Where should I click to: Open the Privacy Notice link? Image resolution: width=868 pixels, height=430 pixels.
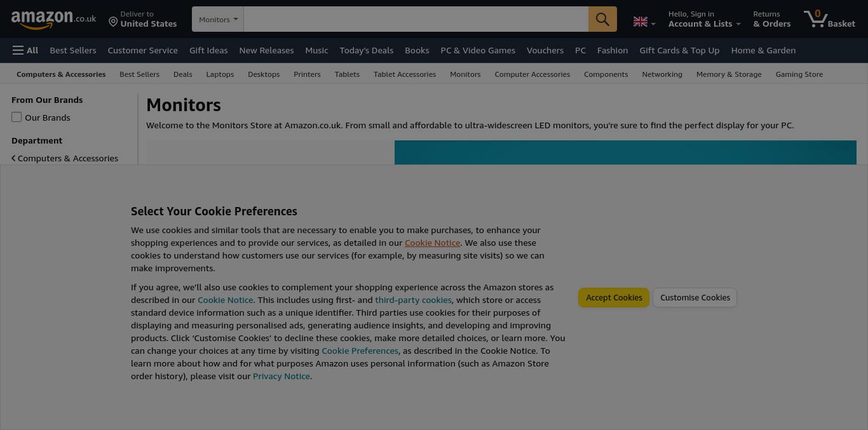coord(281,376)
